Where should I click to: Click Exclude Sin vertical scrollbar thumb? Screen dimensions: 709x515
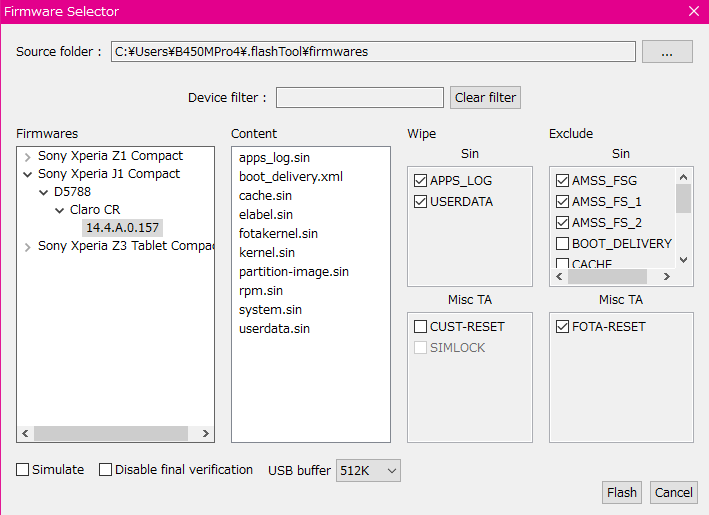click(683, 198)
